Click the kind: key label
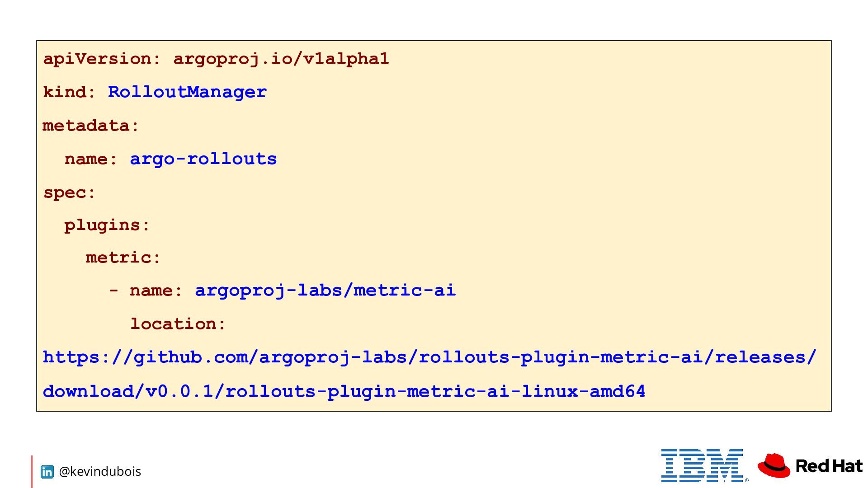Screen dimensions: 868x488 click(69, 92)
